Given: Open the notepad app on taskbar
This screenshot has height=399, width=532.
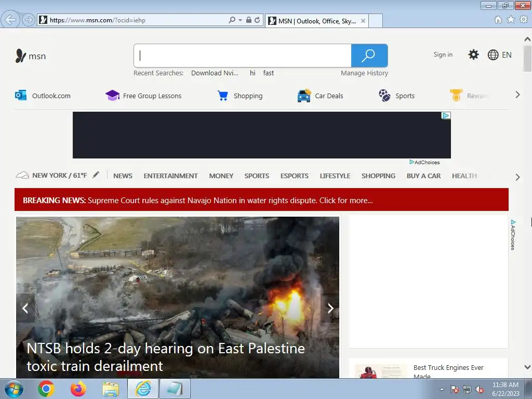Looking at the screenshot, I should click(175, 389).
